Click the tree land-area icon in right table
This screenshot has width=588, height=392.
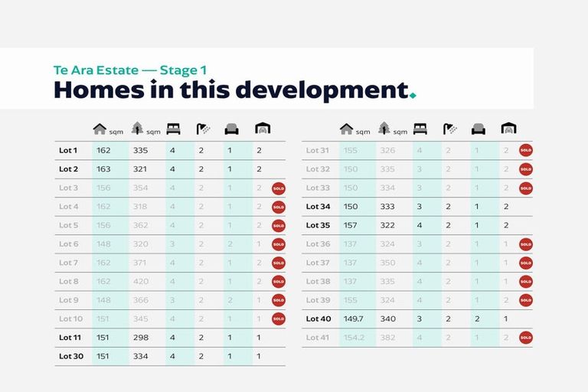[x=384, y=129]
